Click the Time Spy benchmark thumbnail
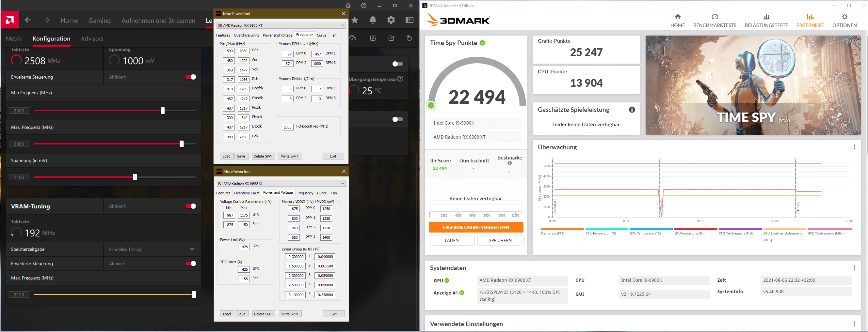 point(753,85)
